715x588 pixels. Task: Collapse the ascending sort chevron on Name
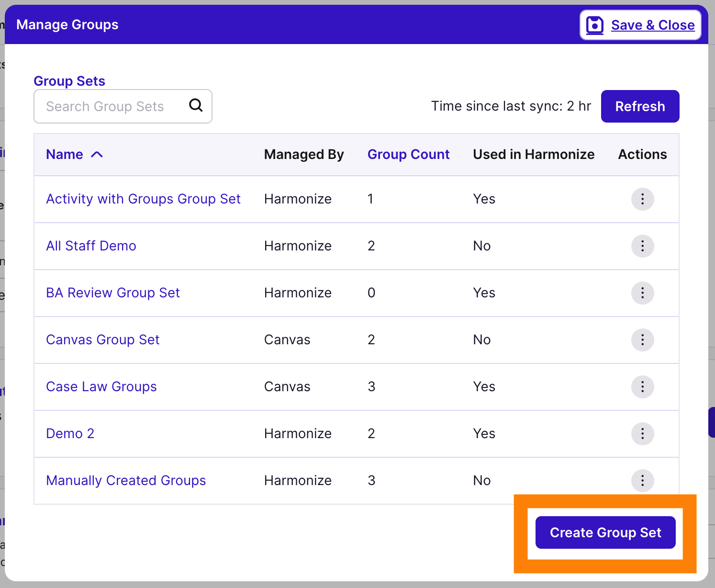[97, 154]
